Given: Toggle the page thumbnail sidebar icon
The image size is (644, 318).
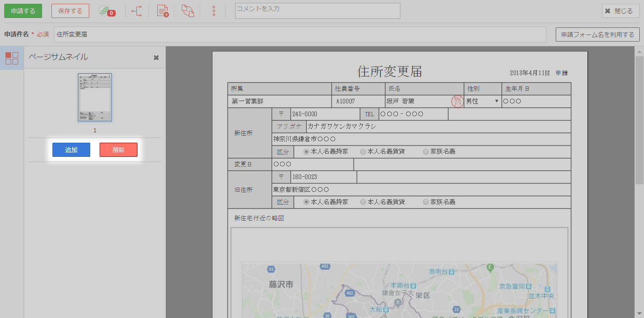Looking at the screenshot, I should [x=12, y=58].
